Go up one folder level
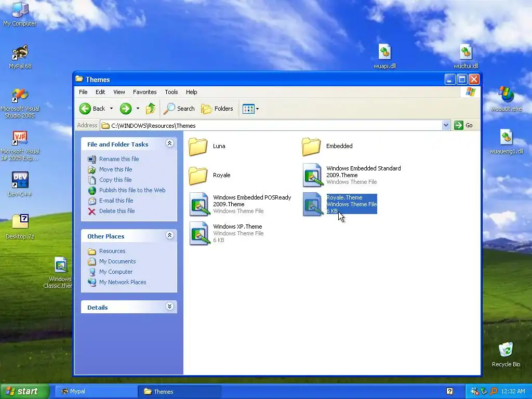This screenshot has width=532, height=399. (x=151, y=109)
